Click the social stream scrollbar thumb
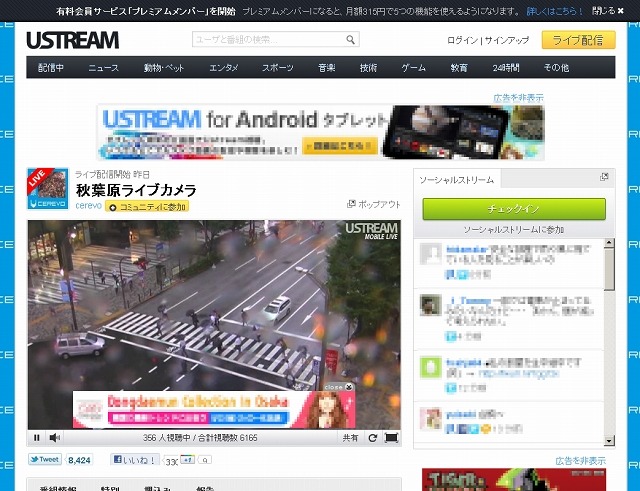The image size is (640, 491). click(x=609, y=269)
